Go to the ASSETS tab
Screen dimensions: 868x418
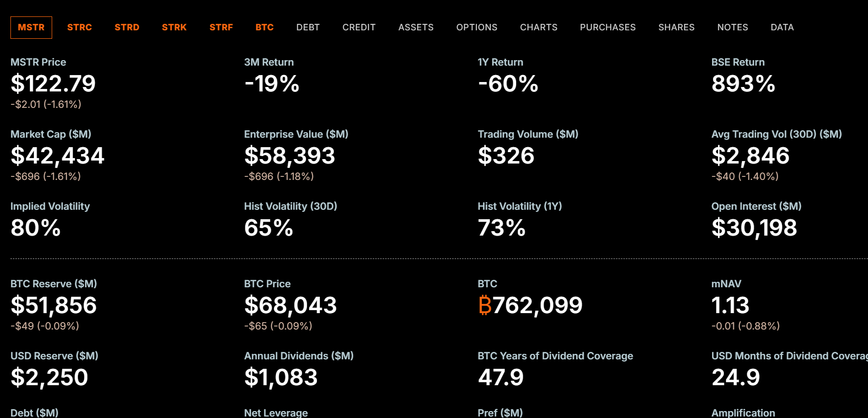(x=415, y=27)
